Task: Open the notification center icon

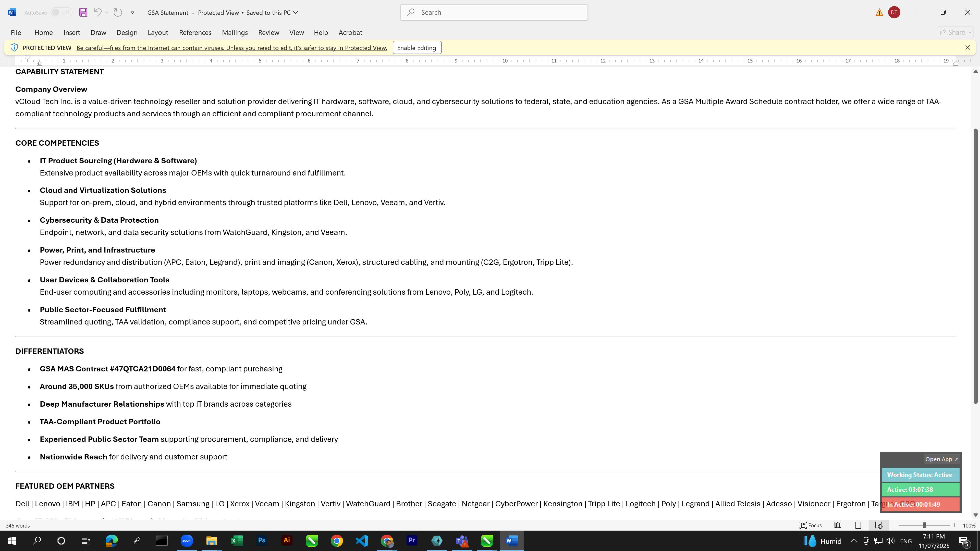Action: tap(964, 541)
